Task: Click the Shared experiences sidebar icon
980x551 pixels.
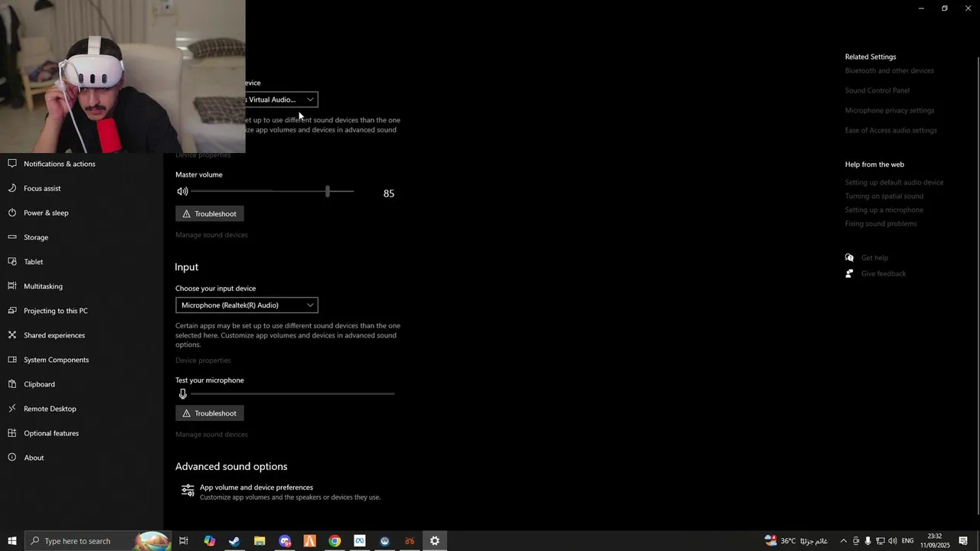Action: (x=12, y=335)
